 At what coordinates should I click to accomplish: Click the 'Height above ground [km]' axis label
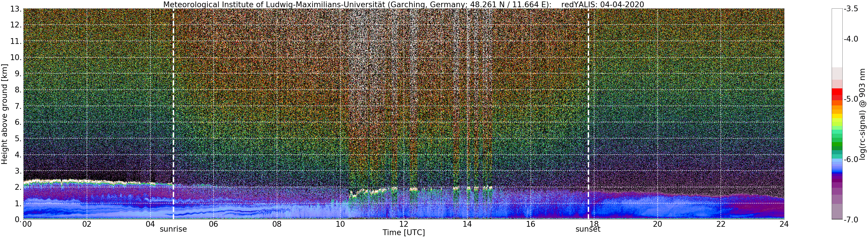coord(4,114)
